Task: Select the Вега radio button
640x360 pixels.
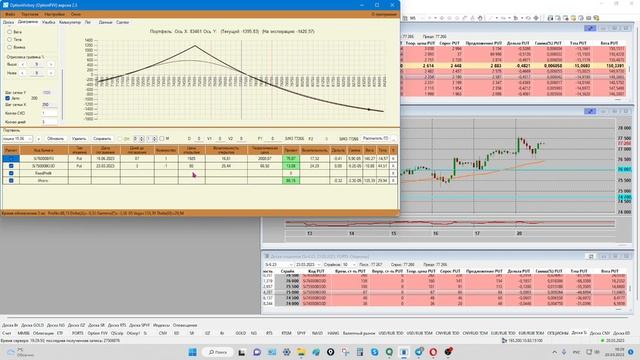Action: (x=9, y=32)
